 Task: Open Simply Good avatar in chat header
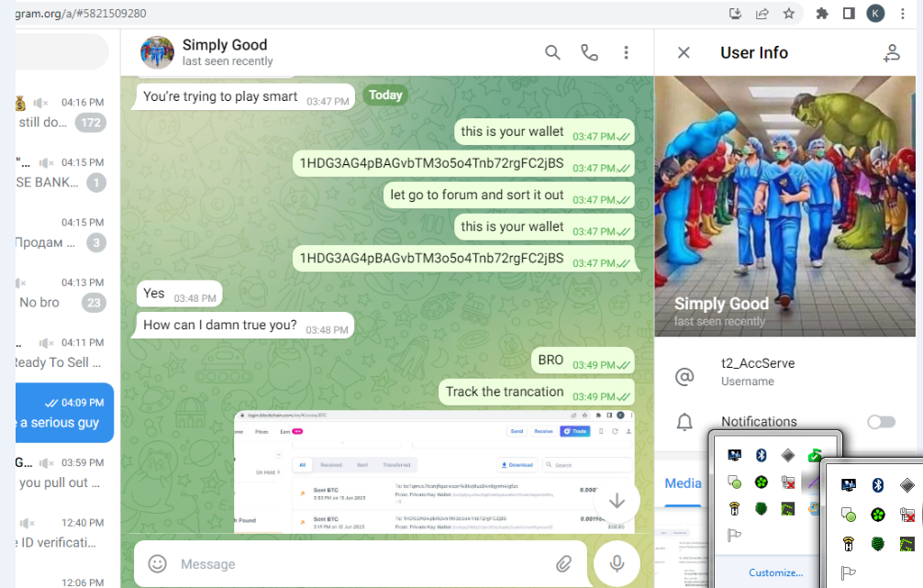click(x=157, y=52)
